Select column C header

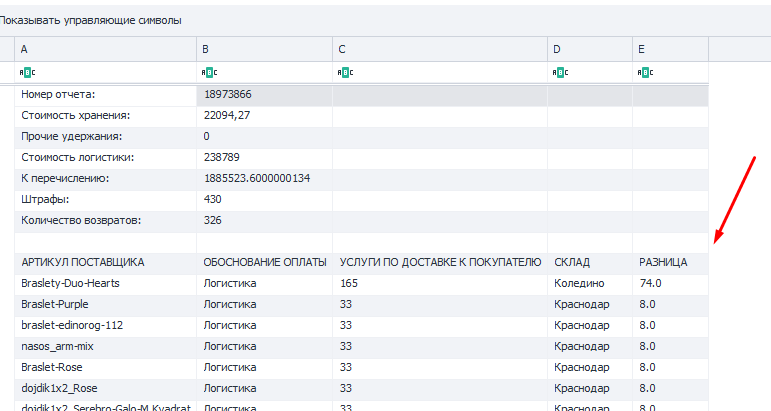[440, 49]
